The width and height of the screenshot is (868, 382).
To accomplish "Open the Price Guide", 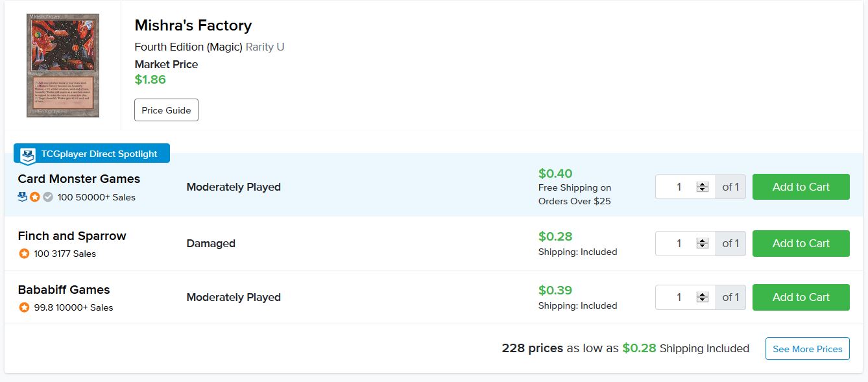I will tap(166, 110).
